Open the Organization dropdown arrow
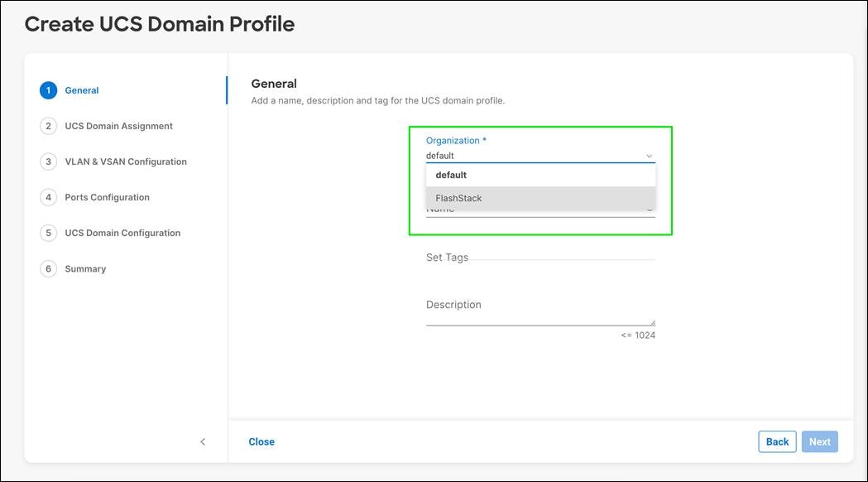This screenshot has height=482, width=868. tap(649, 155)
